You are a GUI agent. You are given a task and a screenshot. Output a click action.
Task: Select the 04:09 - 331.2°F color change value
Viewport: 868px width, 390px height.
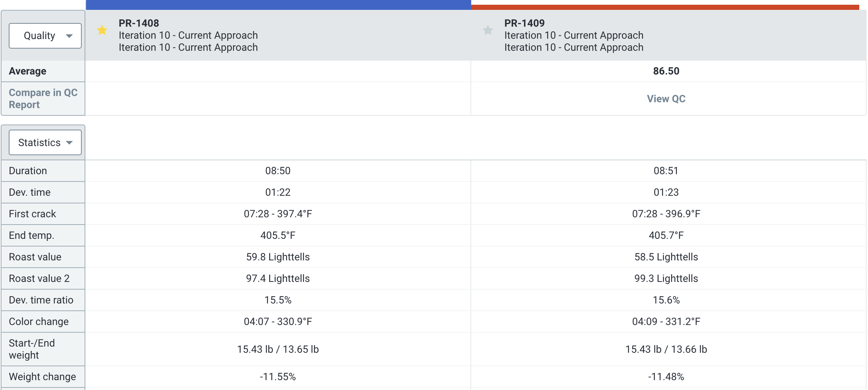[x=666, y=322]
